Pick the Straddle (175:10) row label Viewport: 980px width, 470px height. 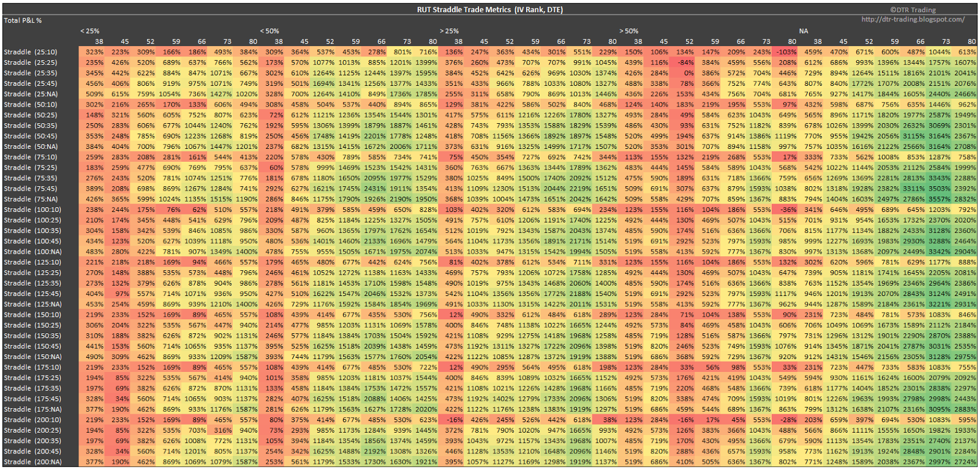32,367
